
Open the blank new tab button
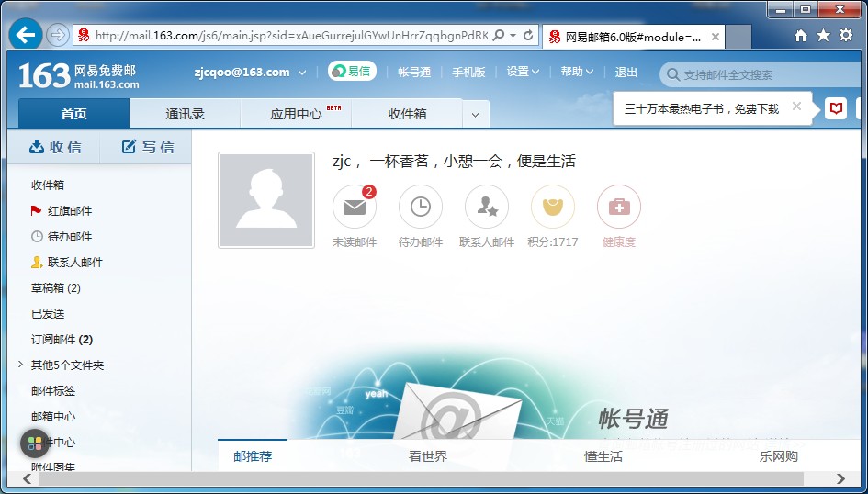tap(738, 37)
